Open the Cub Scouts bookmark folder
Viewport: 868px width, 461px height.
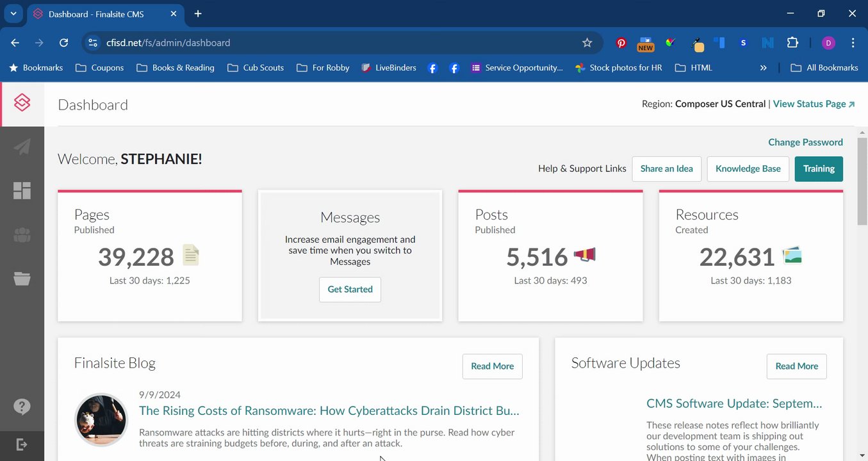256,67
